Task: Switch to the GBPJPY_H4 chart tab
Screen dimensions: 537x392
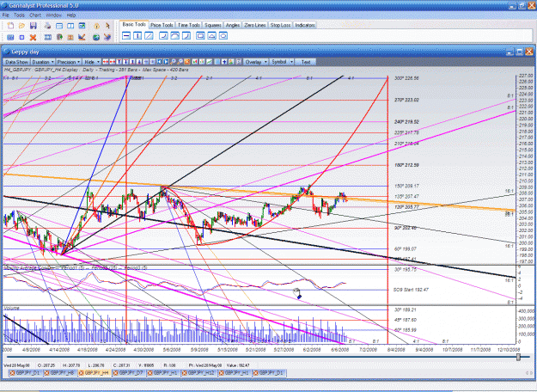Action: pos(95,373)
